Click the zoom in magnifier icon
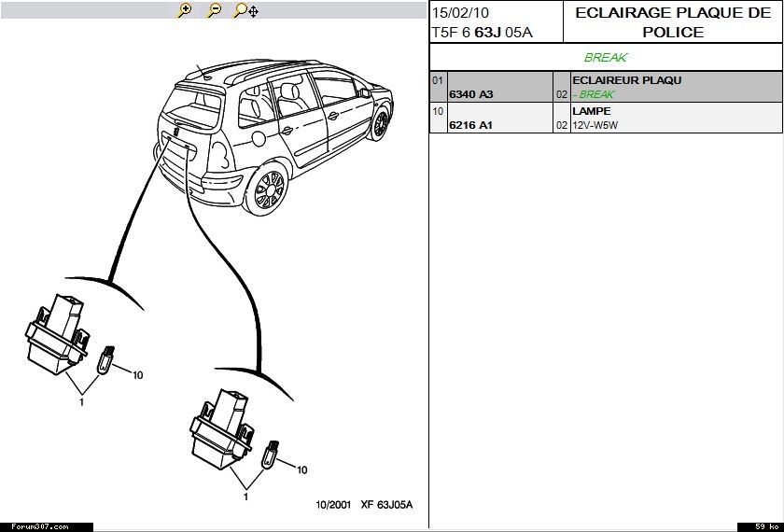The height and width of the screenshot is (532, 784). pyautogui.click(x=185, y=10)
